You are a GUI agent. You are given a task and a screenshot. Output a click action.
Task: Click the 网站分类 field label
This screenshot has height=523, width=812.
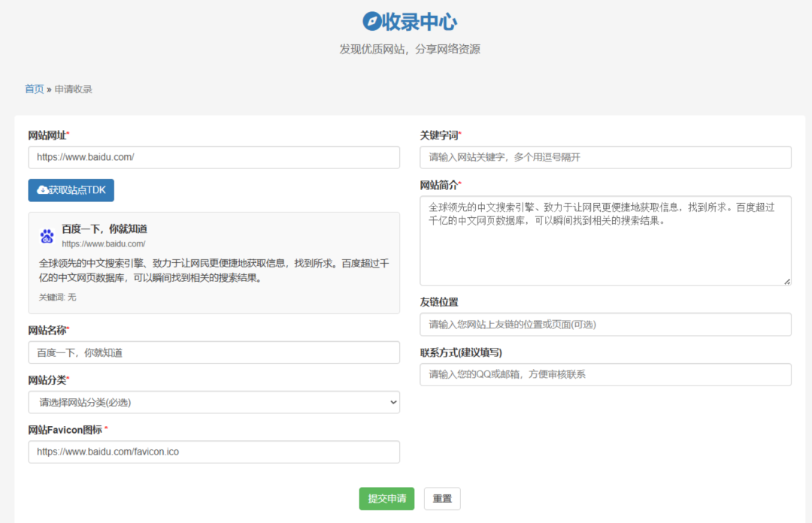(47, 380)
